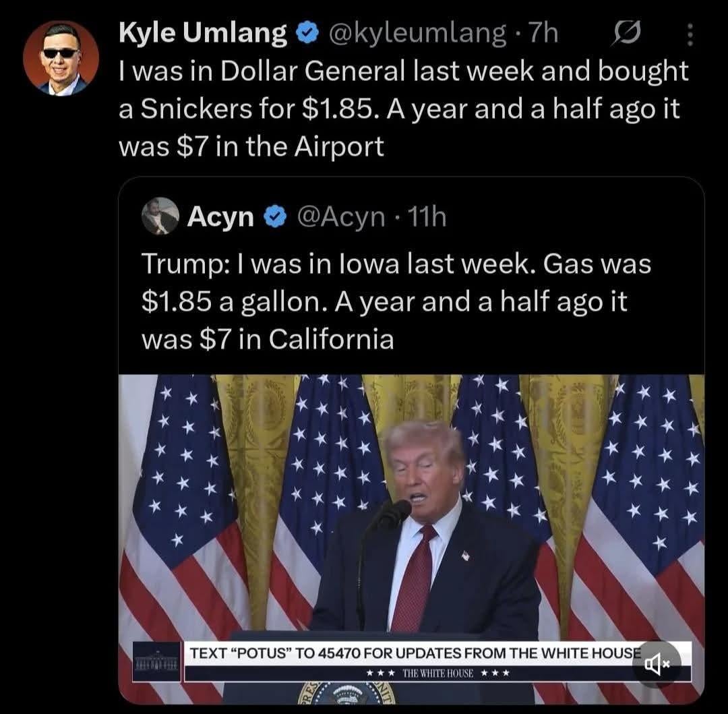Click Acyn's small profile avatar
Image resolution: width=728 pixels, height=714 pixels.
coord(160,217)
